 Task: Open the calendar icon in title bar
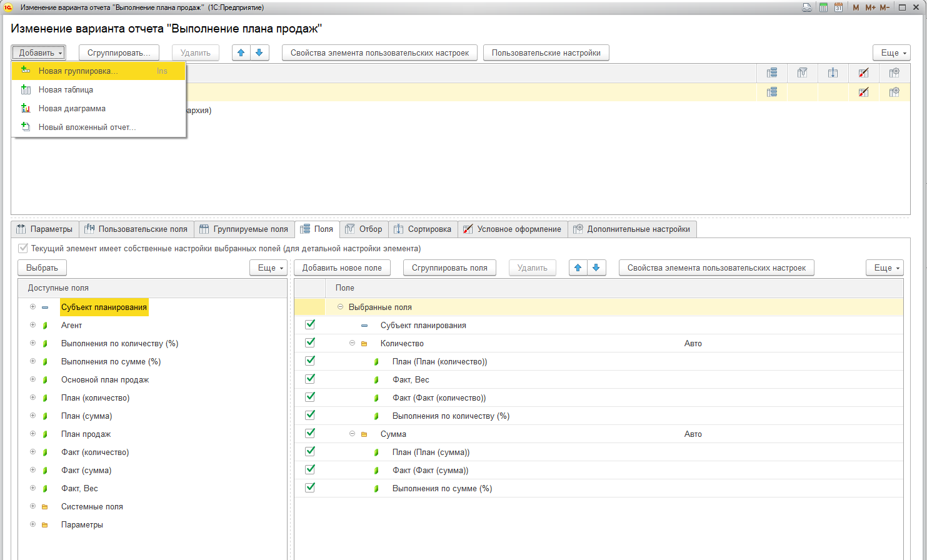[838, 7]
